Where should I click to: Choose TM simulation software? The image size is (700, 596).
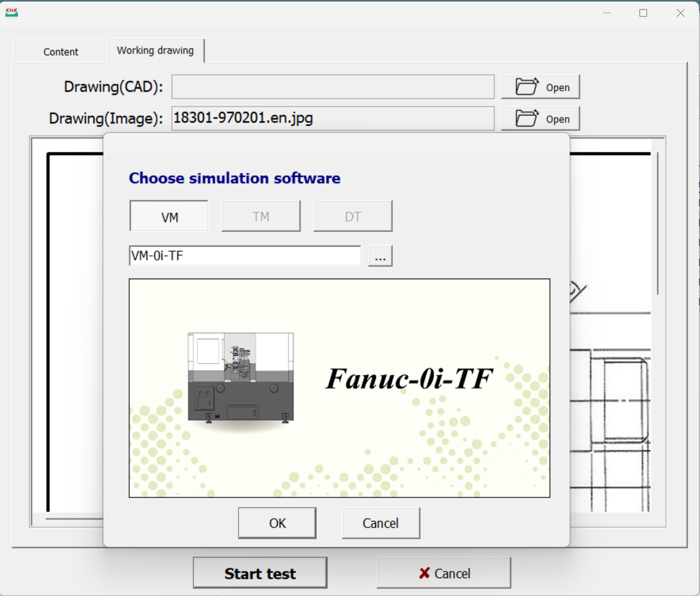[x=261, y=216]
